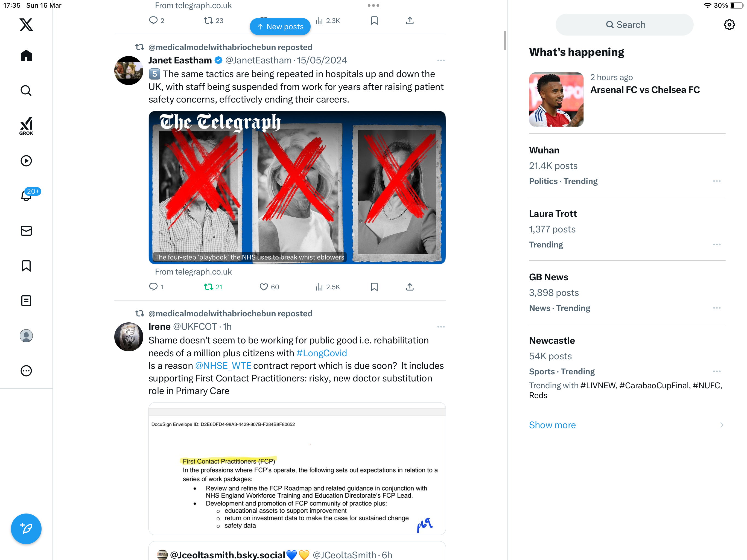Open the sidebar Search magnifier tab
The image size is (747, 560).
pos(26,91)
